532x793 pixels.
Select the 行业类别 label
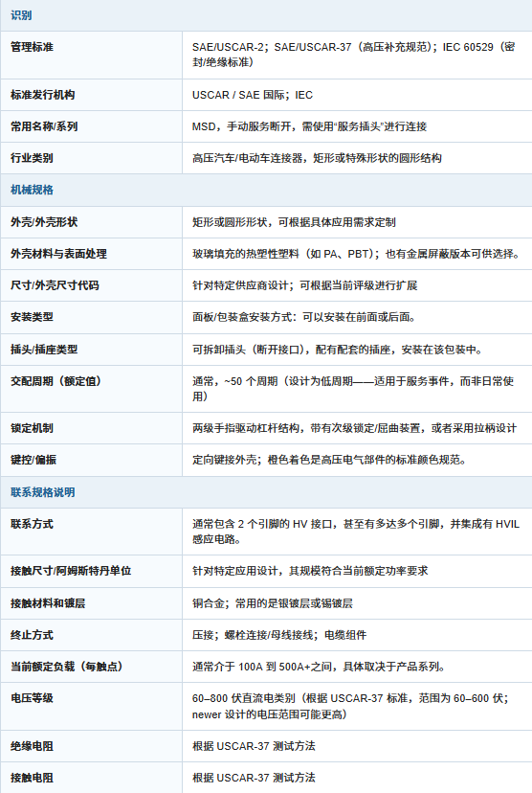[x=32, y=158]
